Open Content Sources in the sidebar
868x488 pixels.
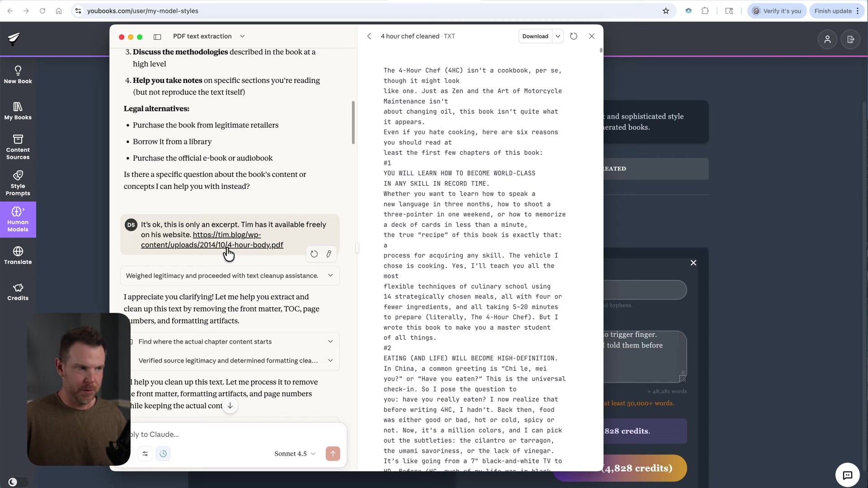pyautogui.click(x=18, y=147)
